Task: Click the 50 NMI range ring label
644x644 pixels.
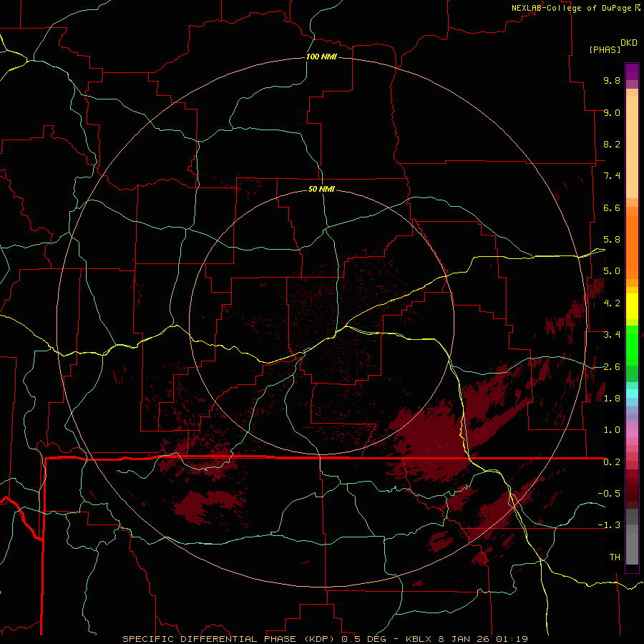Action: [321, 189]
